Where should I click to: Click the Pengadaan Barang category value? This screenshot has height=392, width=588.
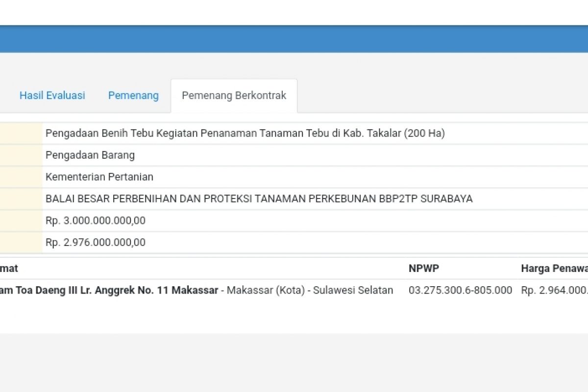coord(90,155)
